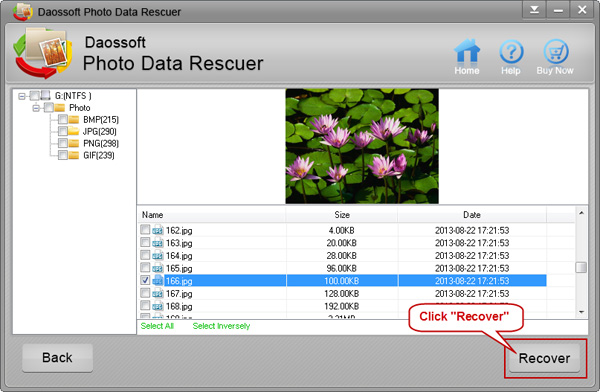
Task: Select the PNG(298) tree item label
Action: point(101,144)
